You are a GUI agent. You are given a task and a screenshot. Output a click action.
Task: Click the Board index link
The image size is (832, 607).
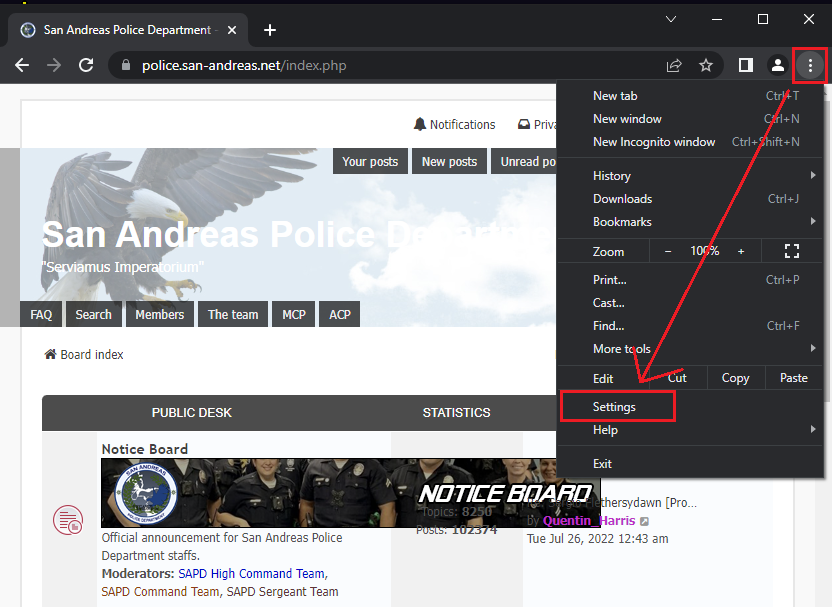(92, 354)
